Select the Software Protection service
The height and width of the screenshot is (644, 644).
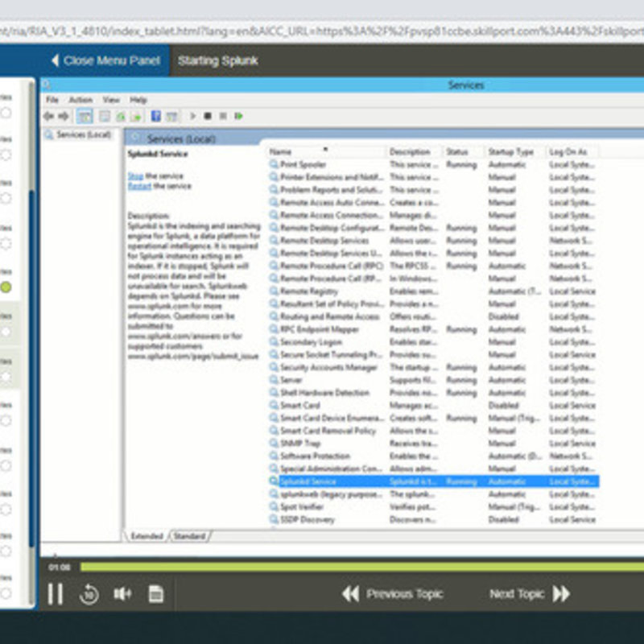(x=434, y=456)
